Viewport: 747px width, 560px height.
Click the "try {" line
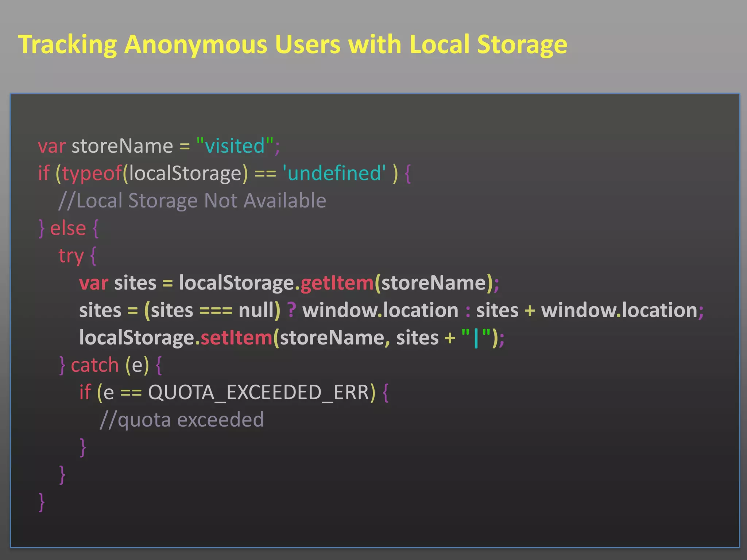coord(77,256)
